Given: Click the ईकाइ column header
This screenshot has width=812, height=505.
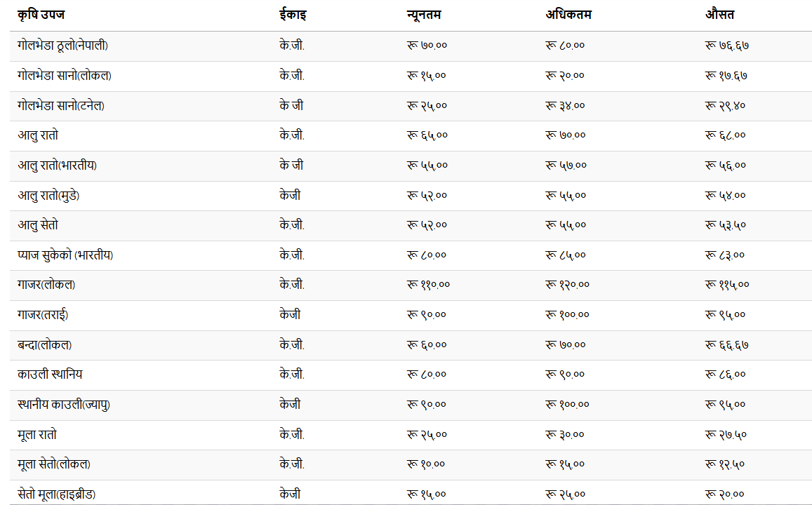Looking at the screenshot, I should pyautogui.click(x=293, y=15).
